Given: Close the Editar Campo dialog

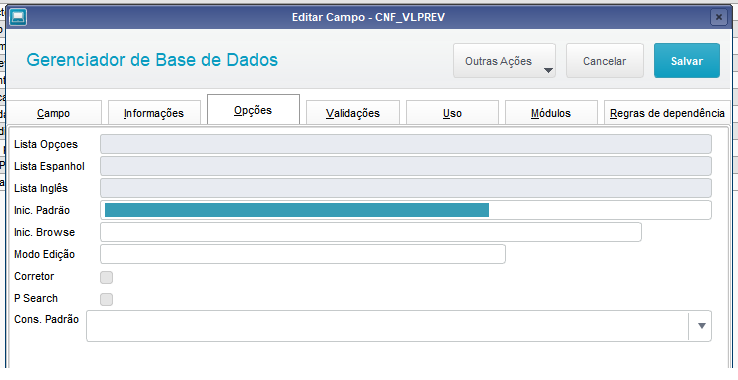Looking at the screenshot, I should [x=718, y=17].
